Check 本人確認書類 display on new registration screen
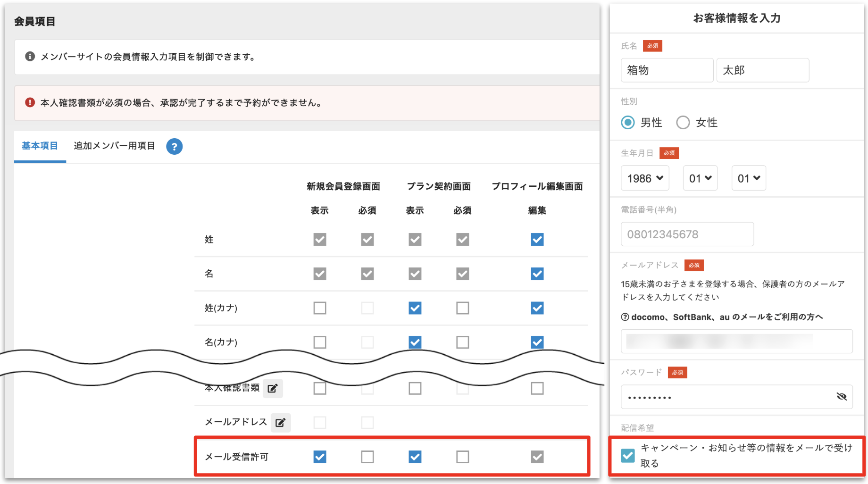This screenshot has height=484, width=868. [x=320, y=388]
